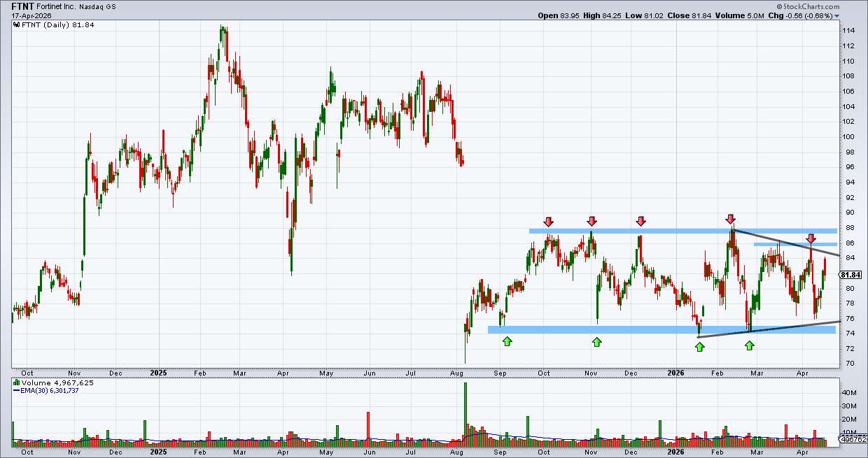Click May on the date axis under price chart

(326, 373)
